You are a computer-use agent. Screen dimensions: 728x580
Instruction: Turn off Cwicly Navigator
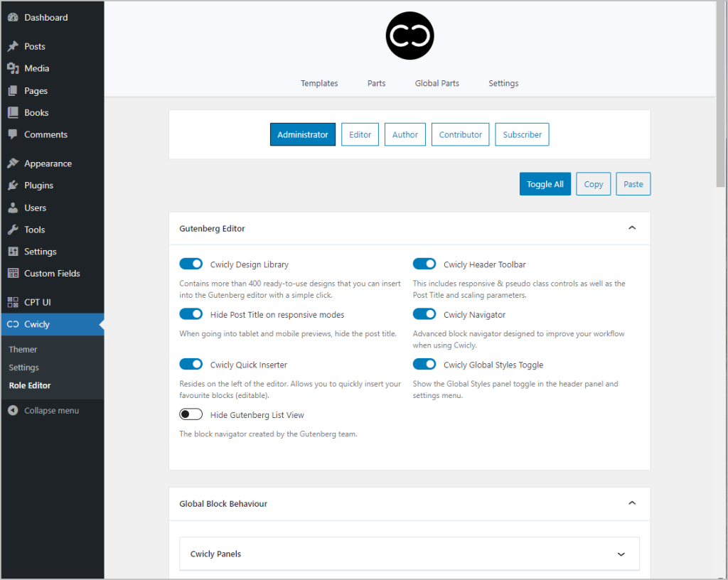tap(424, 313)
